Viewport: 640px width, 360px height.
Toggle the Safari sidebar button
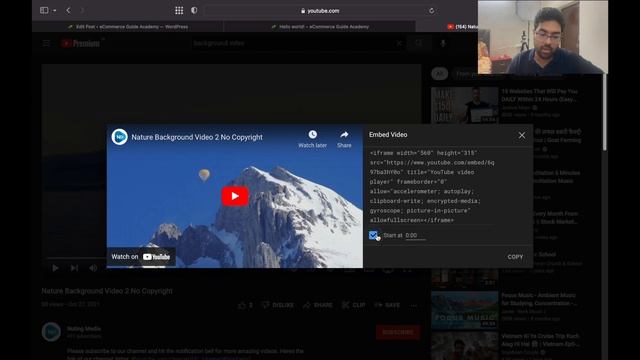coord(44,10)
